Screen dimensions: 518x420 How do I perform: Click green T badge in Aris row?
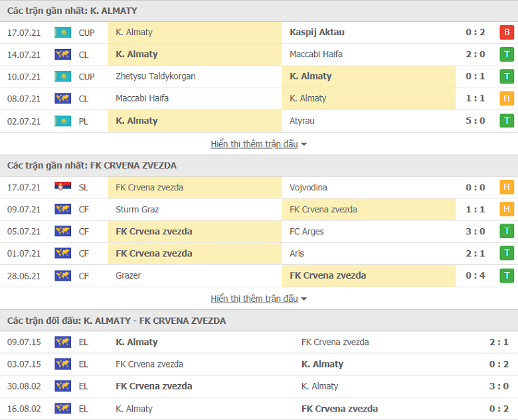[507, 253]
